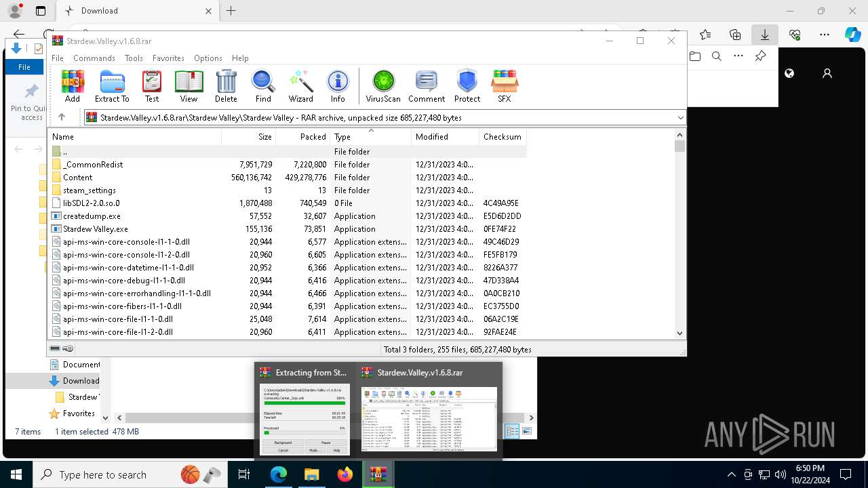Screen dimensions: 868x488
Task: Click the Find toolbar icon
Action: 263,86
